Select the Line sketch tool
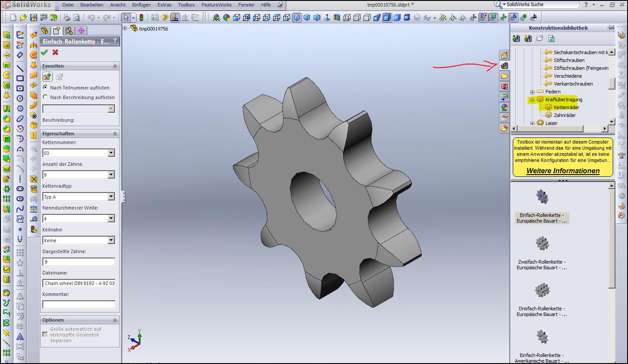 20,68
